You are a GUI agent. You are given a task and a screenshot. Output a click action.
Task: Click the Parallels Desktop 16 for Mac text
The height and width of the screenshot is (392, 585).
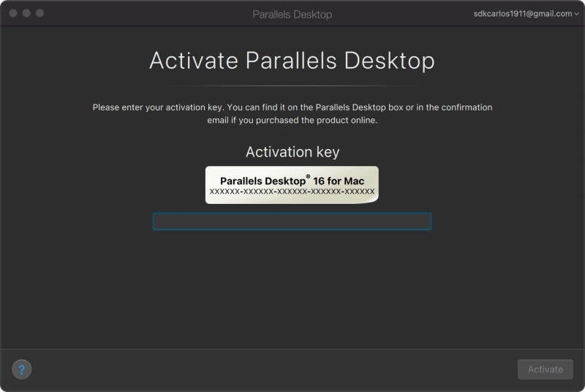tap(292, 180)
